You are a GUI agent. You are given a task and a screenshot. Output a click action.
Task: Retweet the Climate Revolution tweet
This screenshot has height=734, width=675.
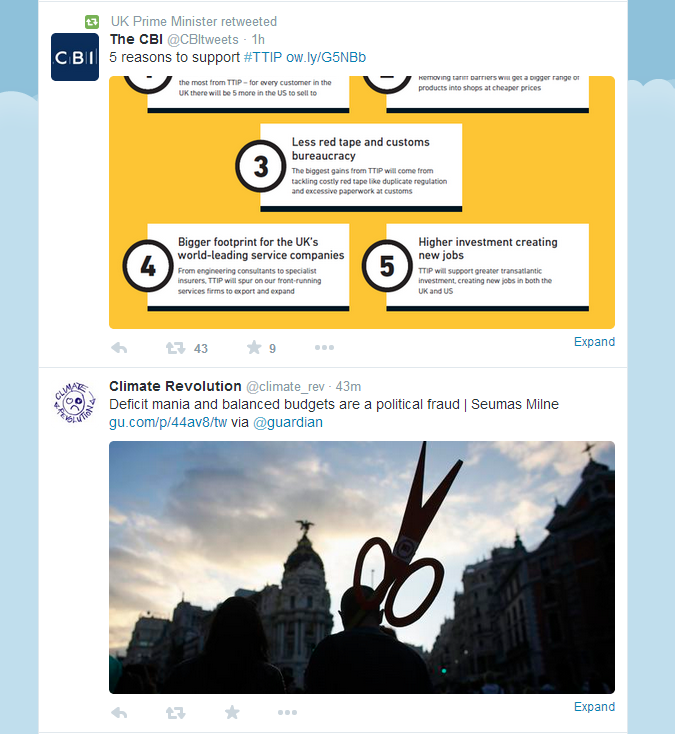[x=176, y=713]
